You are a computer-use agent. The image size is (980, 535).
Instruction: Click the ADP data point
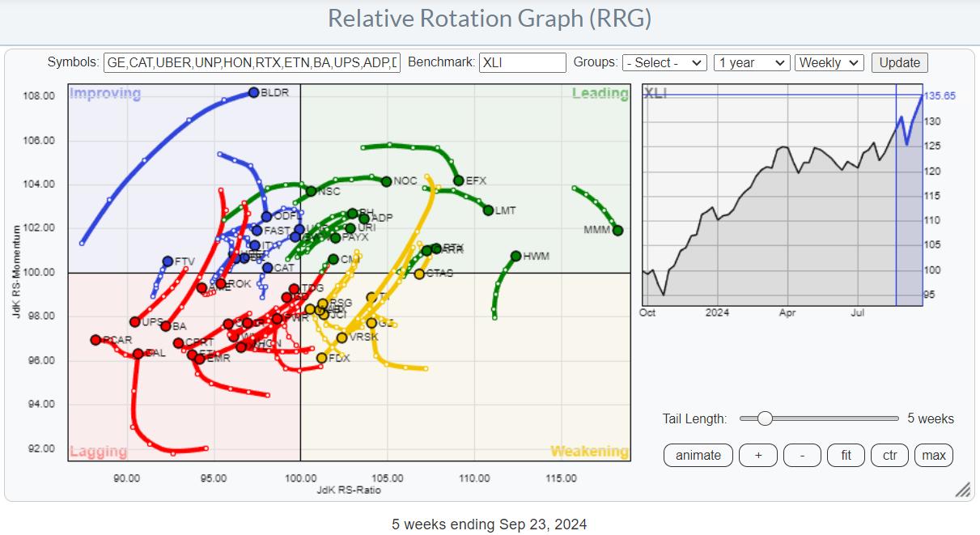point(364,219)
